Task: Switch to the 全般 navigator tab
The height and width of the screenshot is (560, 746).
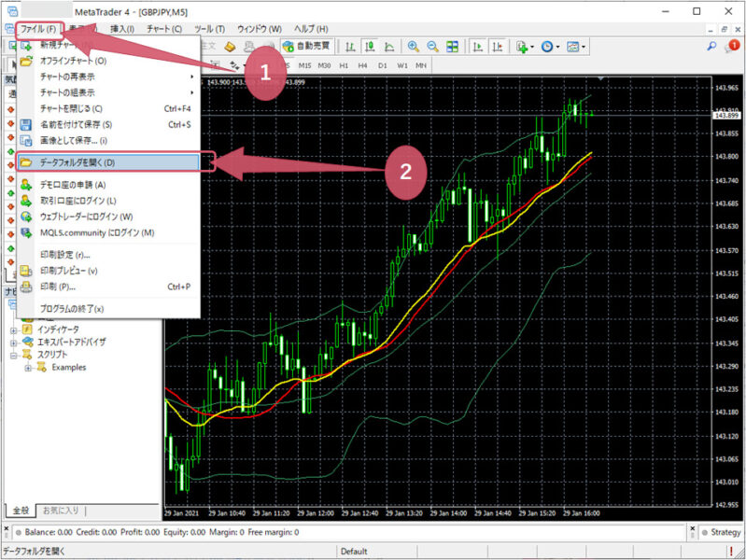Action: click(21, 511)
